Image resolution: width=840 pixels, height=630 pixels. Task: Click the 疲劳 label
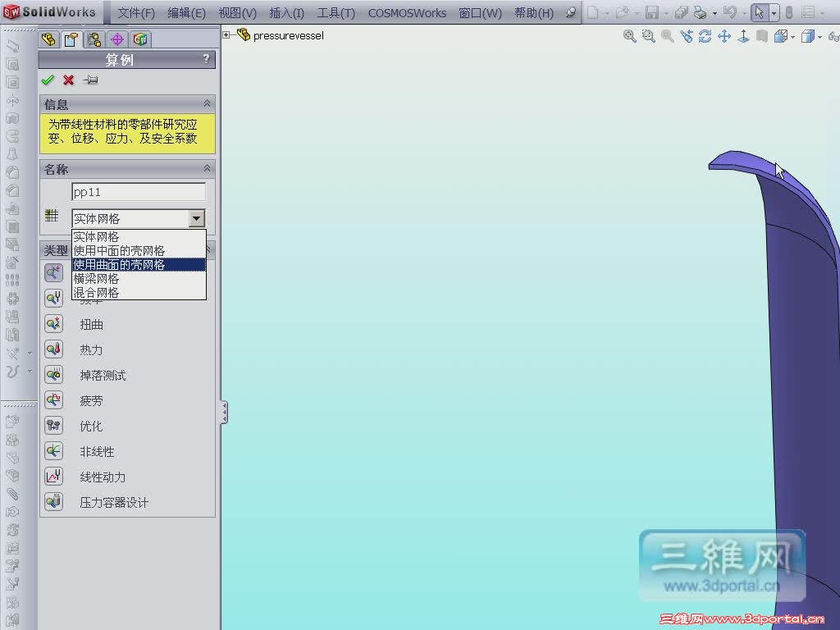91,400
